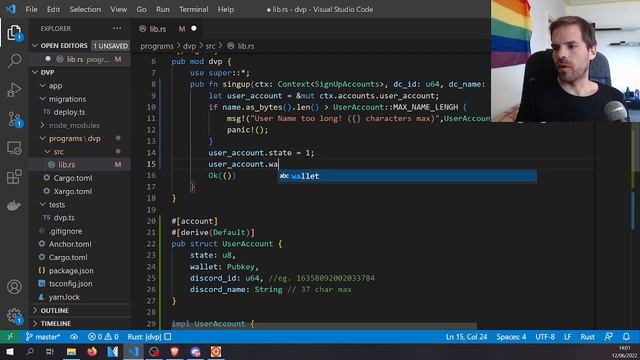
Task: Collapse the src folder
Action: (58, 151)
